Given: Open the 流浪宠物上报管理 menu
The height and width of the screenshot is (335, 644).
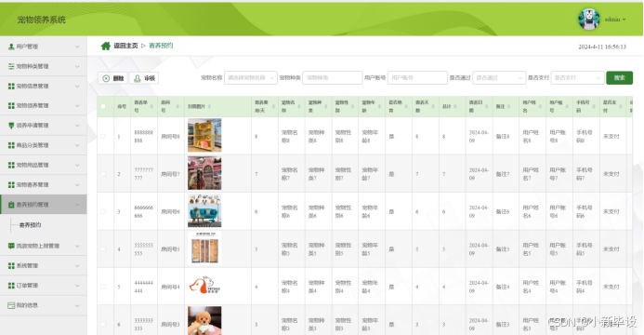Looking at the screenshot, I should 44,246.
